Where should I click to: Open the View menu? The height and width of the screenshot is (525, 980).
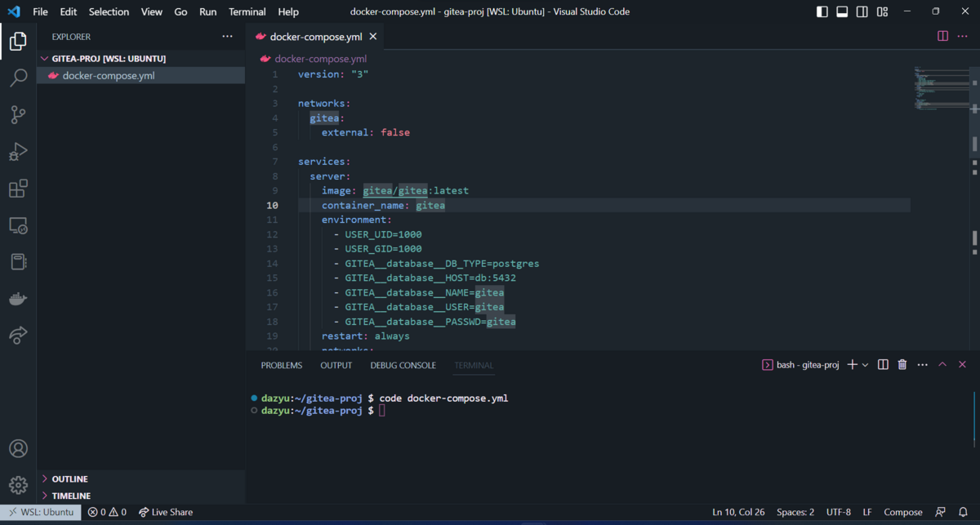[x=152, y=11]
